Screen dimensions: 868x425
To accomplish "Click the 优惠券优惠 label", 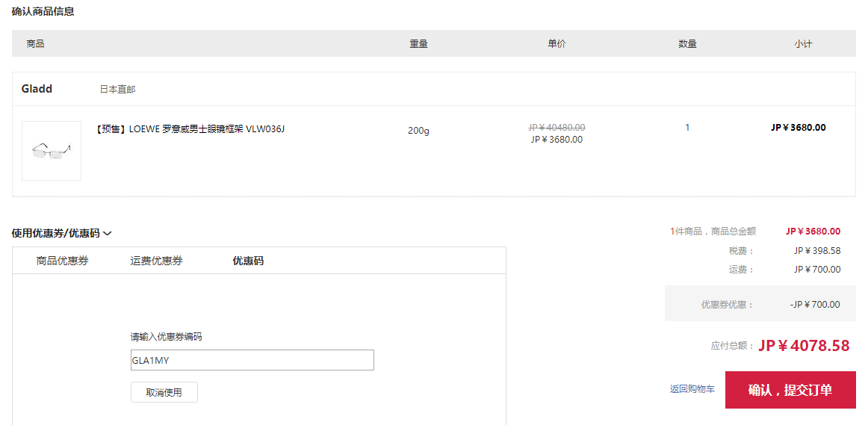I will 728,304.
